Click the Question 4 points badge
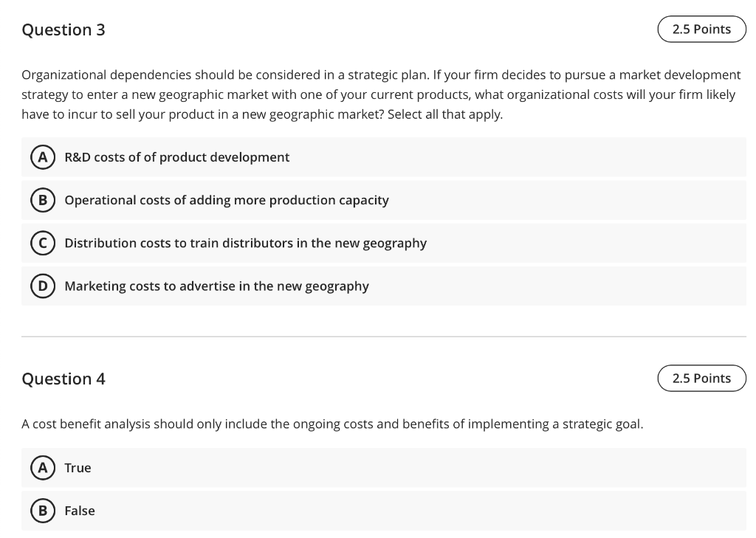756x538 pixels. point(701,379)
